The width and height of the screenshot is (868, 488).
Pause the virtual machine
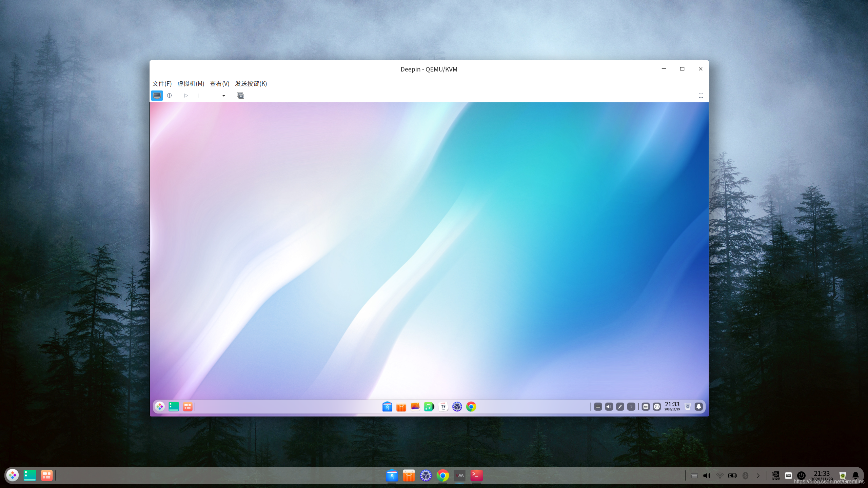[x=199, y=96]
